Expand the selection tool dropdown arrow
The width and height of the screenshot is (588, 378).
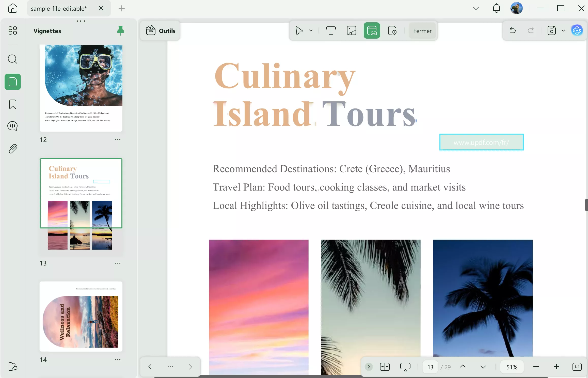click(x=311, y=31)
